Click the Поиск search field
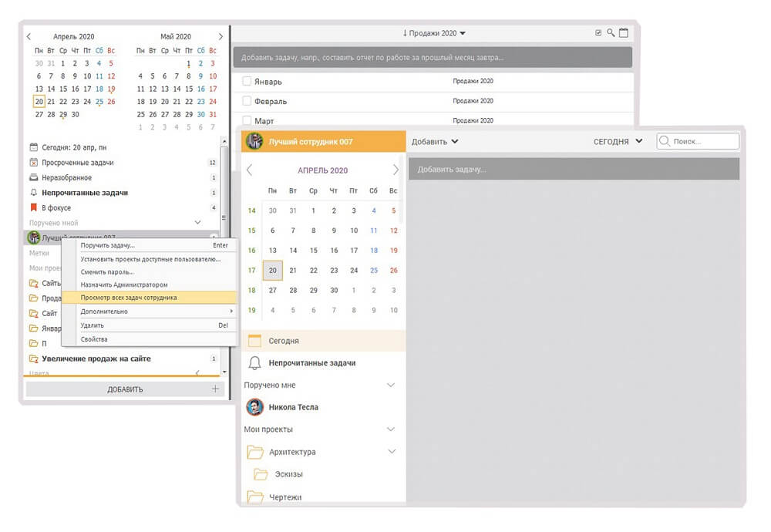 click(x=703, y=142)
